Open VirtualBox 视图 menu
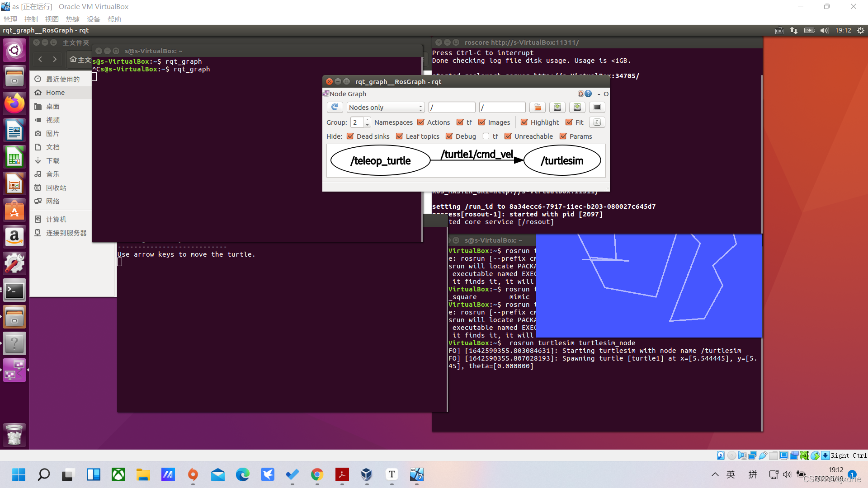 [52, 19]
